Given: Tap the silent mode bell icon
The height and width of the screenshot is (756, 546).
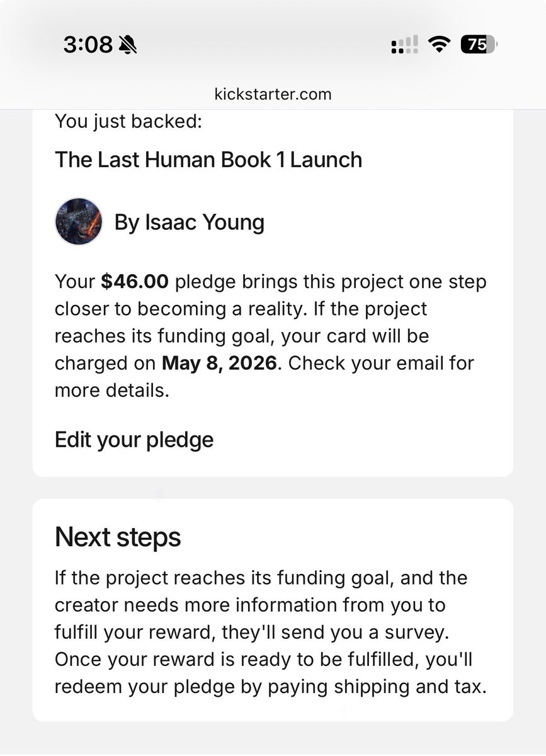Looking at the screenshot, I should pyautogui.click(x=128, y=45).
